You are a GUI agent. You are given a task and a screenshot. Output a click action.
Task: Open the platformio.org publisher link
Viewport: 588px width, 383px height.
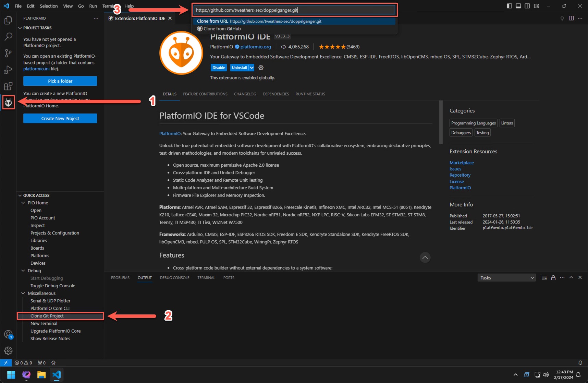point(256,47)
